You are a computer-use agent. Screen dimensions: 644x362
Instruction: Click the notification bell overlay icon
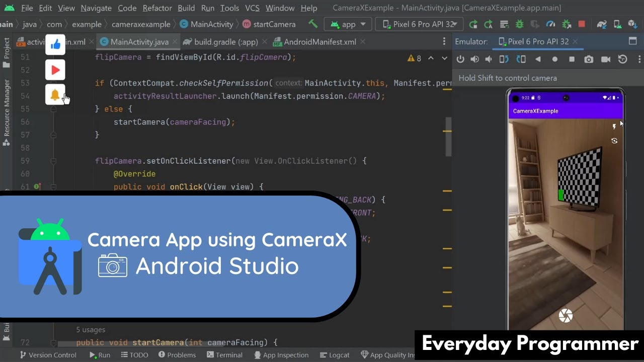click(55, 94)
